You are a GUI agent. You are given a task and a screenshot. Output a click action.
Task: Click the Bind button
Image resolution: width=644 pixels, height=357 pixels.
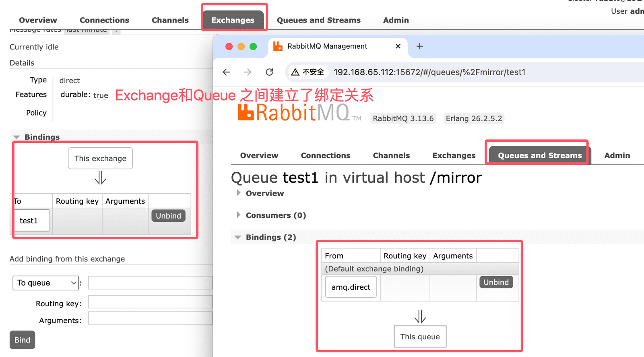[x=22, y=340]
